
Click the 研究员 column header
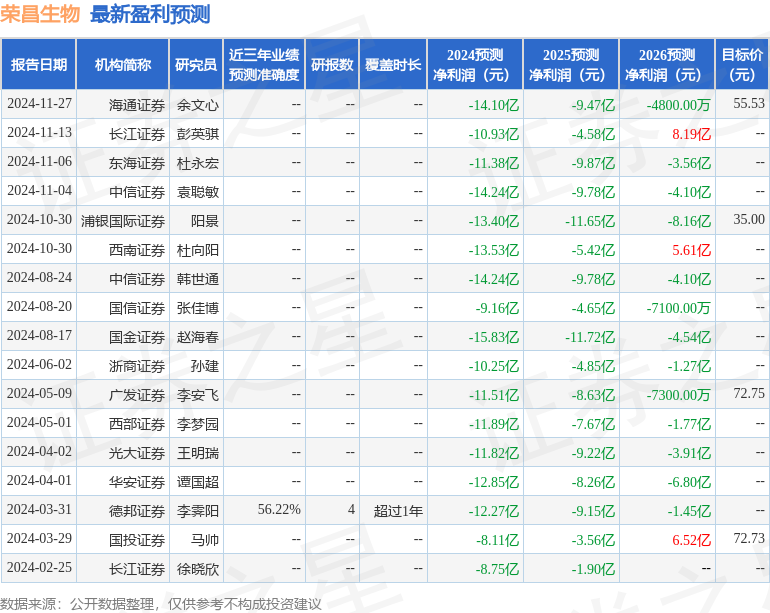point(196,64)
